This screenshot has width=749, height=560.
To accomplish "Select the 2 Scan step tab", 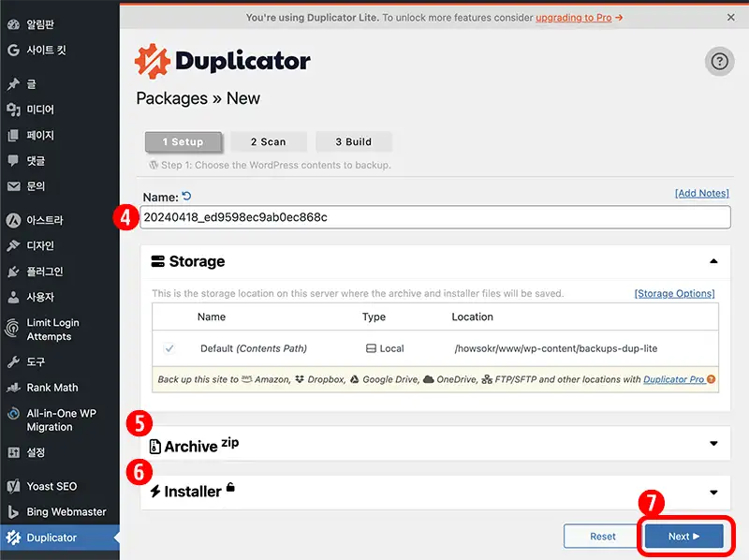I will tap(269, 142).
